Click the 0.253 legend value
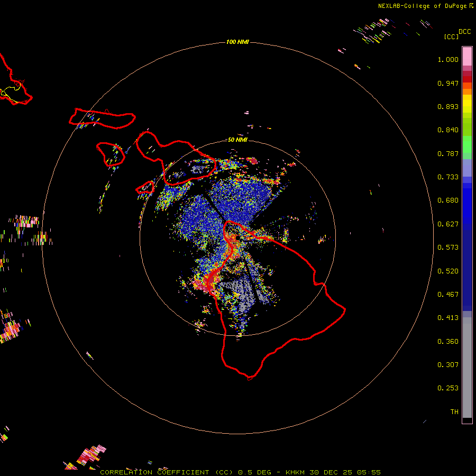 pos(448,388)
